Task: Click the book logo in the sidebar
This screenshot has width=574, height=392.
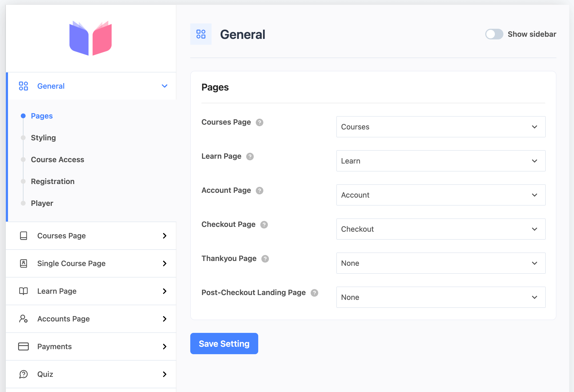Action: [x=91, y=38]
